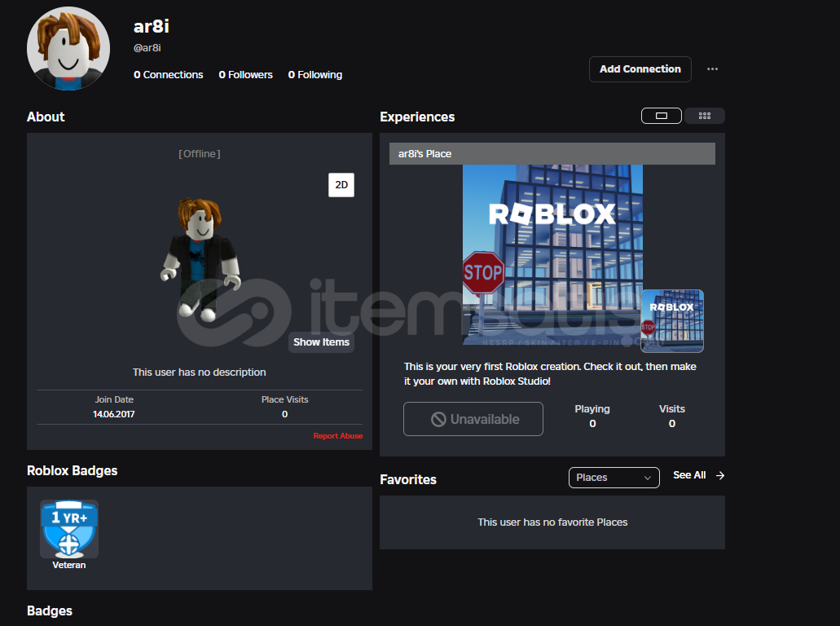
Task: Click 'This user has no favorite Places' text
Action: [x=552, y=522]
